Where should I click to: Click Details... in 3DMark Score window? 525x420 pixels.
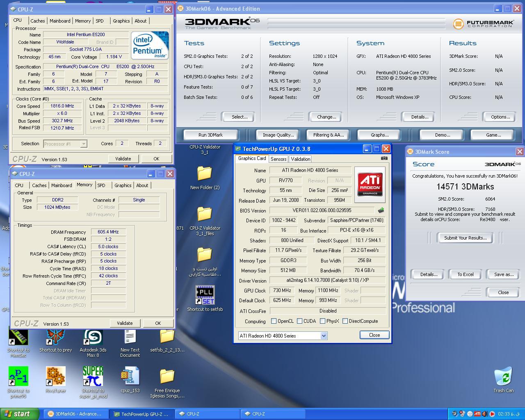point(428,274)
